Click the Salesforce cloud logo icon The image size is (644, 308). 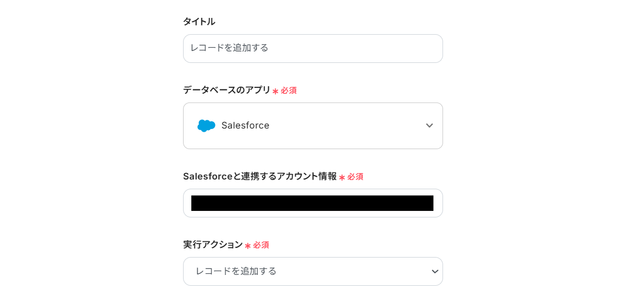pyautogui.click(x=206, y=126)
